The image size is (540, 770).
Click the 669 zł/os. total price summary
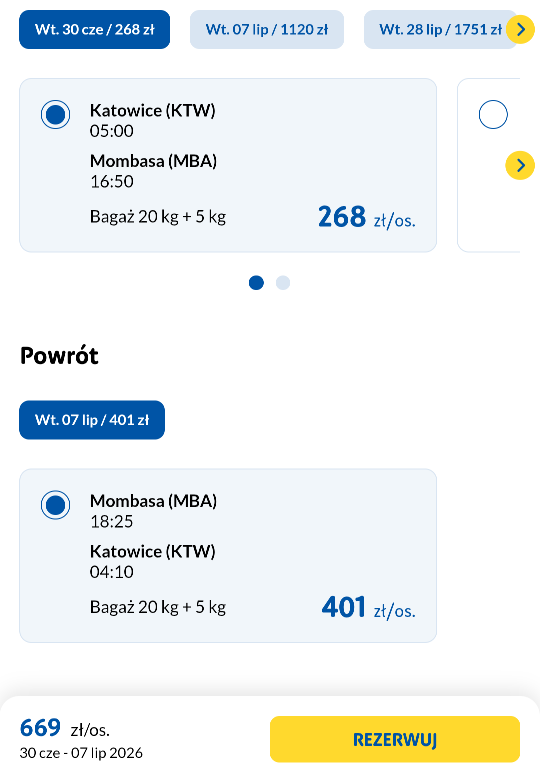click(x=64, y=728)
